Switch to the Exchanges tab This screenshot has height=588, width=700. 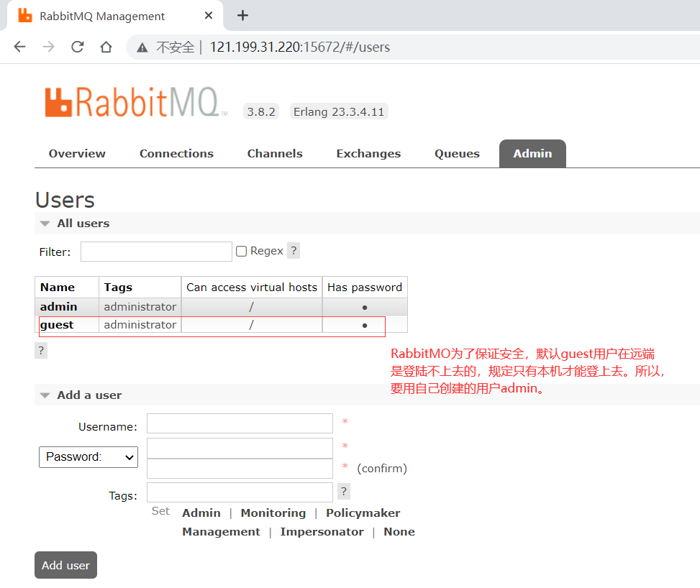[x=369, y=153]
